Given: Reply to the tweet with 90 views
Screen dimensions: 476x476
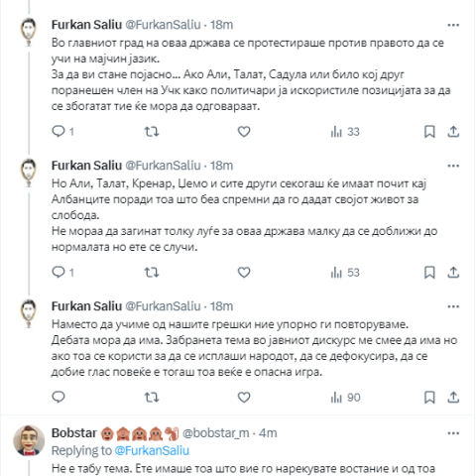Looking at the screenshot, I should (x=59, y=397).
